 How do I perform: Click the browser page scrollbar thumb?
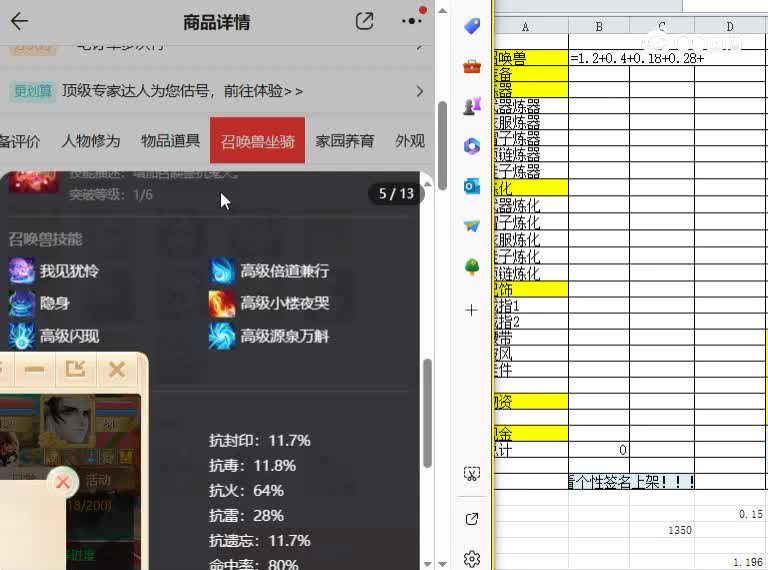pyautogui.click(x=442, y=146)
